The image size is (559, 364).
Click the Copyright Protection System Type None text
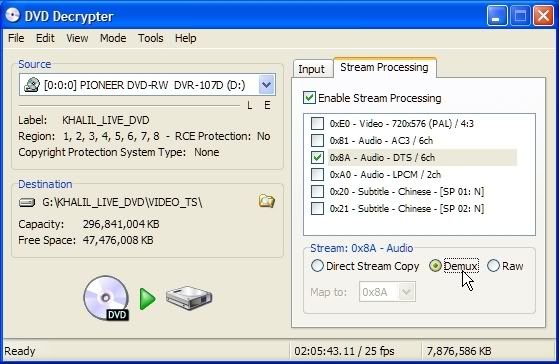click(119, 152)
